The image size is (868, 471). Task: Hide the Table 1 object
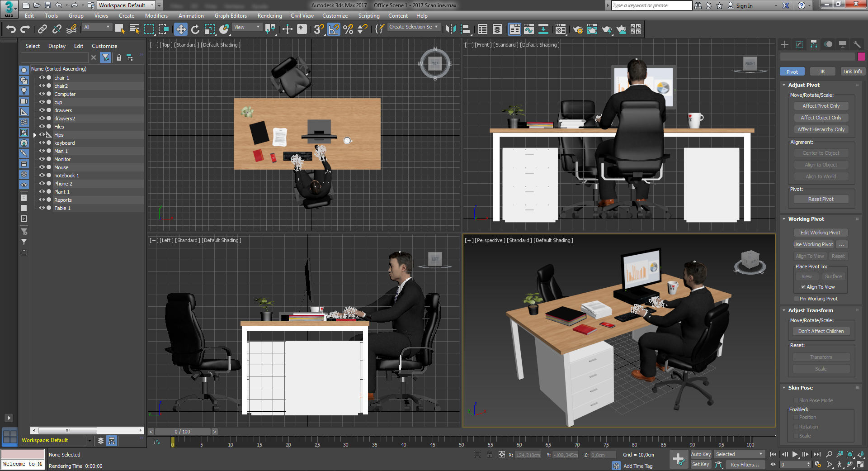(42, 208)
